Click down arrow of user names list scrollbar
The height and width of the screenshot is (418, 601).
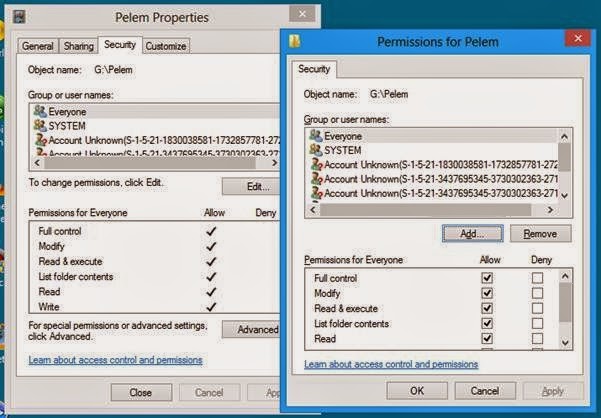564,195
